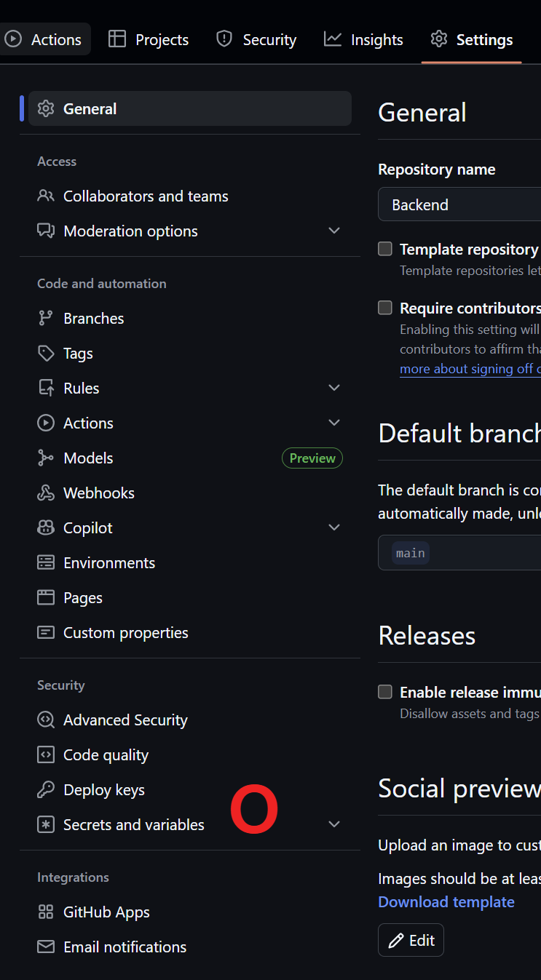Open the Download template link

(446, 902)
